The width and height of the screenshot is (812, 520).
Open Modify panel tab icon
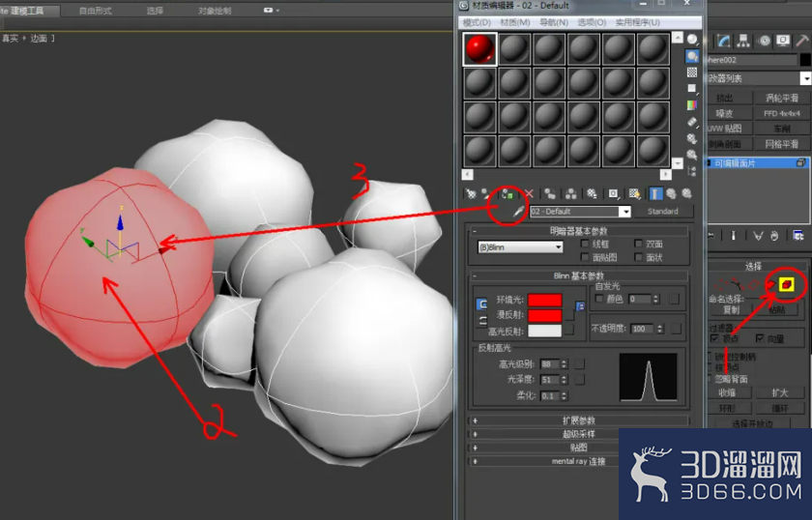point(724,41)
